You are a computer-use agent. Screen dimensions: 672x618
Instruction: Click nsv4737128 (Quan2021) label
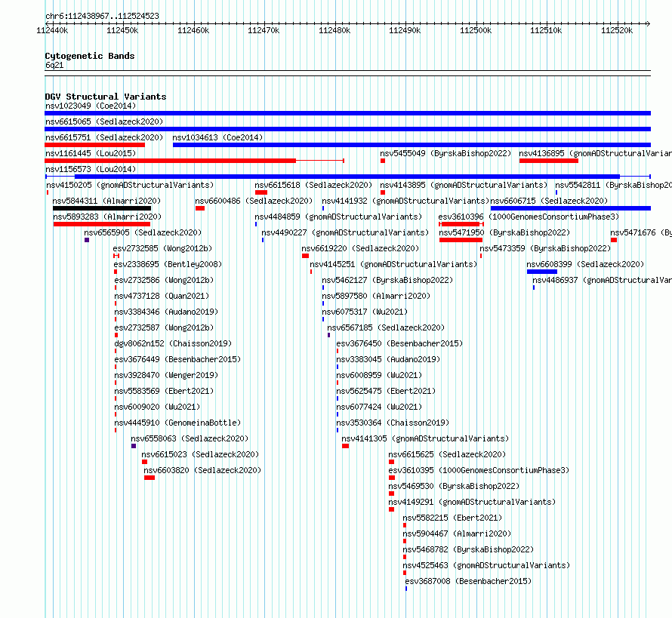[162, 296]
